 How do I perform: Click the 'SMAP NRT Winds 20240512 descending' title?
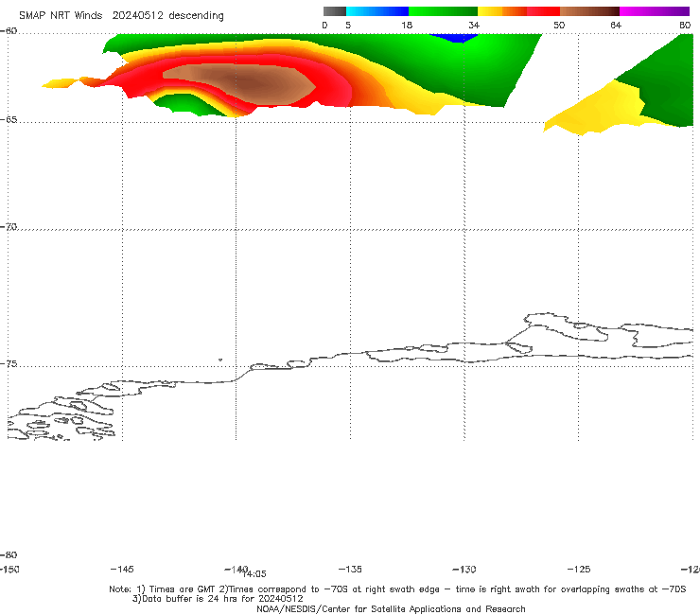pos(121,16)
